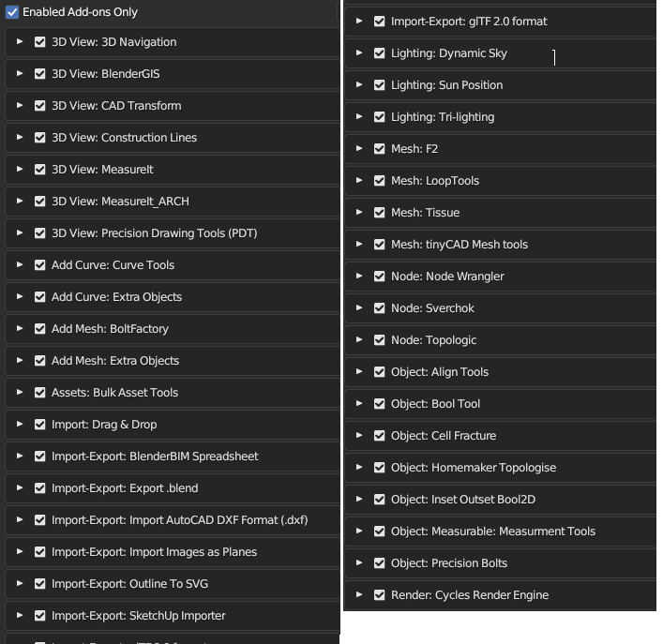Viewport: 663px width, 644px height.
Task: Disable the Mesh: Tissue add-on checkbox
Action: (x=379, y=213)
